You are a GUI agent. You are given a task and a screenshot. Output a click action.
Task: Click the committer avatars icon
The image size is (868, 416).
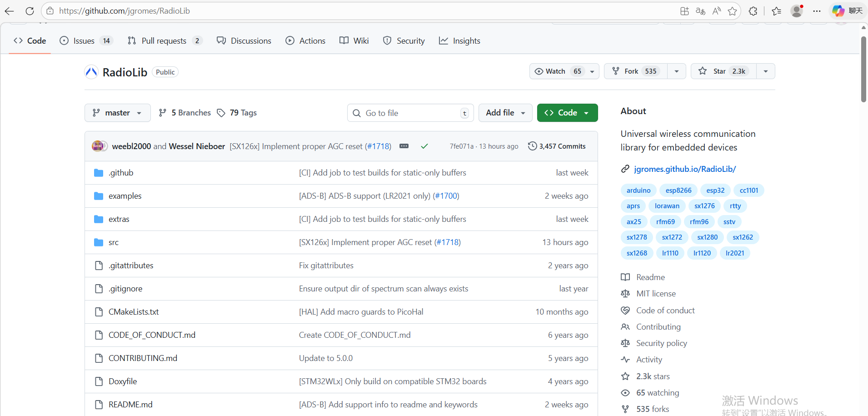(100, 146)
